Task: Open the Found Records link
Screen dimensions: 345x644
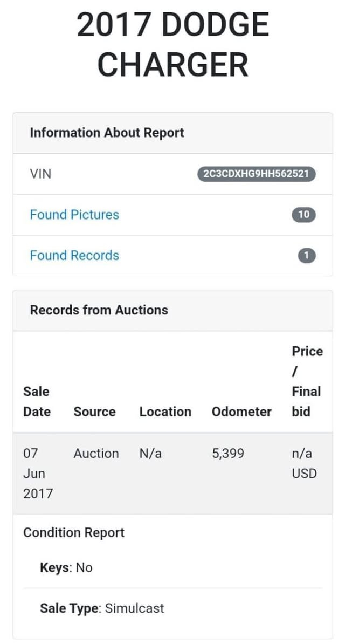Action: (74, 256)
